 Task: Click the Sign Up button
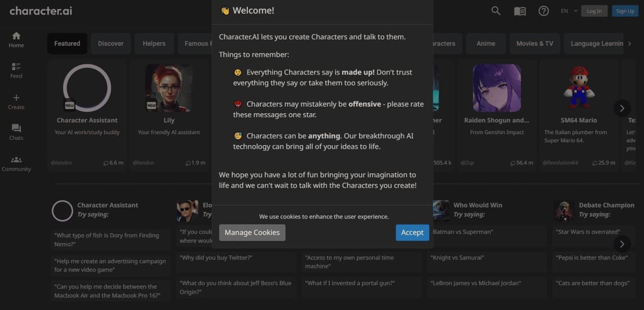coord(625,11)
